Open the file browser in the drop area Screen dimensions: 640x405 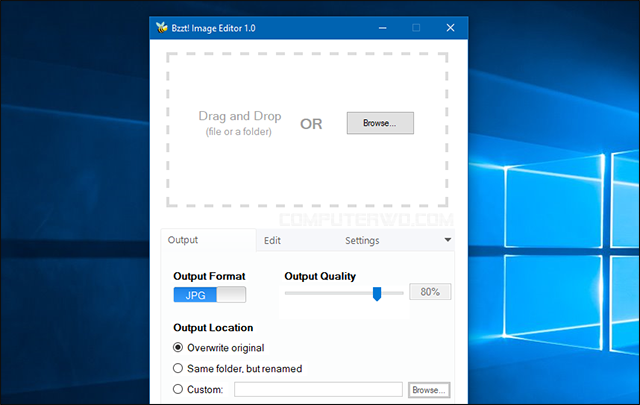[x=380, y=123]
